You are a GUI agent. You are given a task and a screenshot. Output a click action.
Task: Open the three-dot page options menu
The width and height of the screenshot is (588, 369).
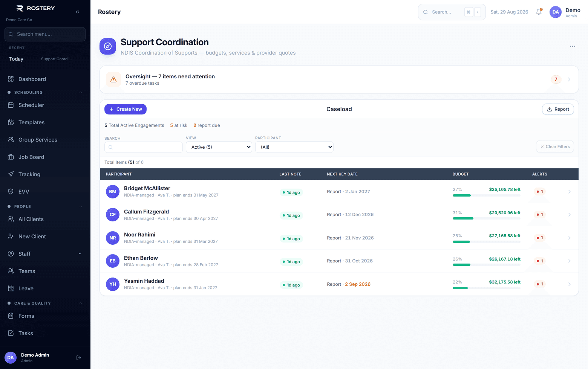click(x=573, y=46)
